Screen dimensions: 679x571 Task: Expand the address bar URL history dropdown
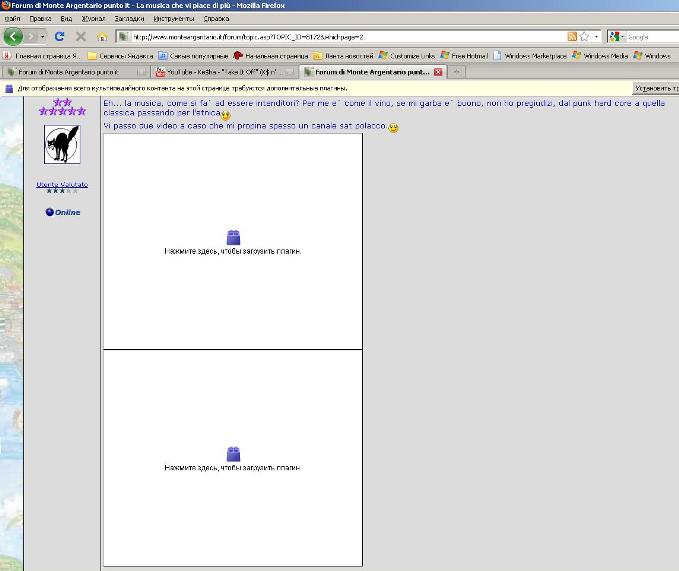tap(596, 36)
